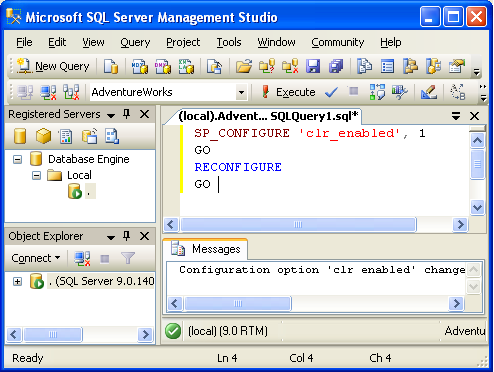Close the Object Explorer panel

click(144, 236)
